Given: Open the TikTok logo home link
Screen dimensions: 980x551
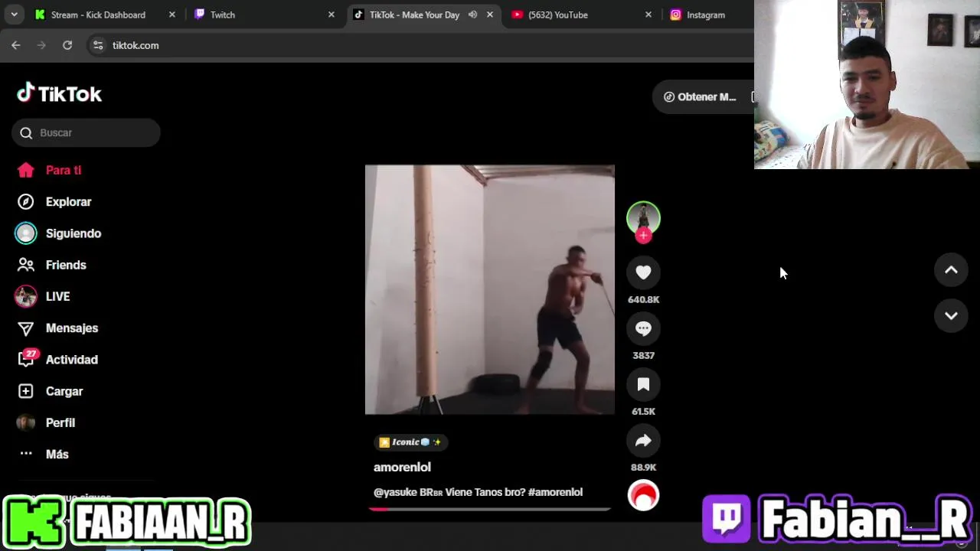Looking at the screenshot, I should point(59,94).
